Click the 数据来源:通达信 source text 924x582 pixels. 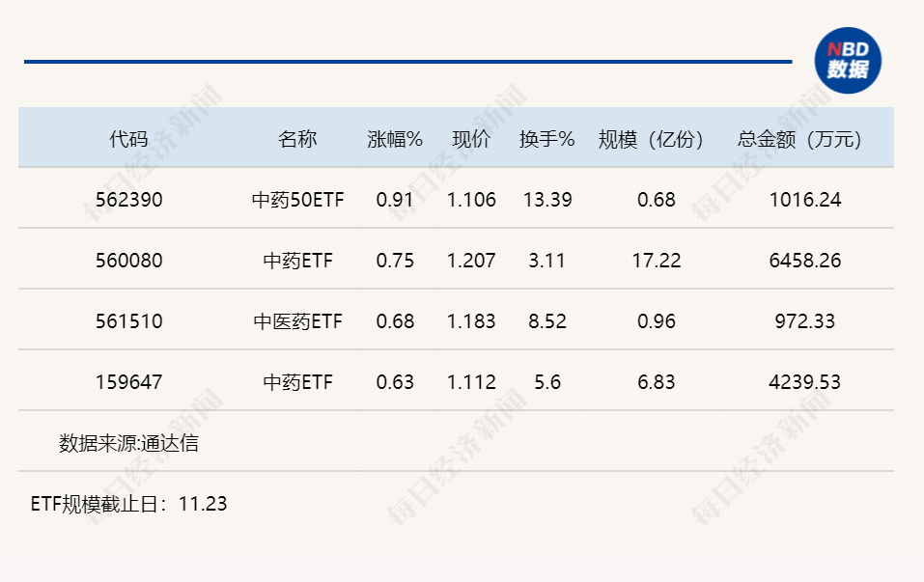click(129, 444)
